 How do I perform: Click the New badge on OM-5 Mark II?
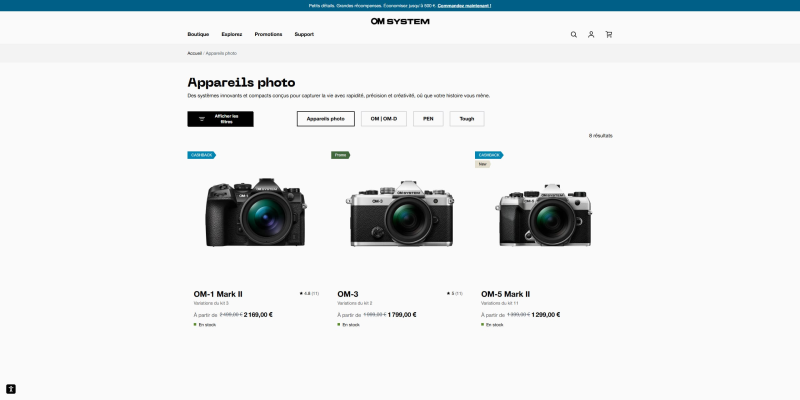[x=482, y=164]
